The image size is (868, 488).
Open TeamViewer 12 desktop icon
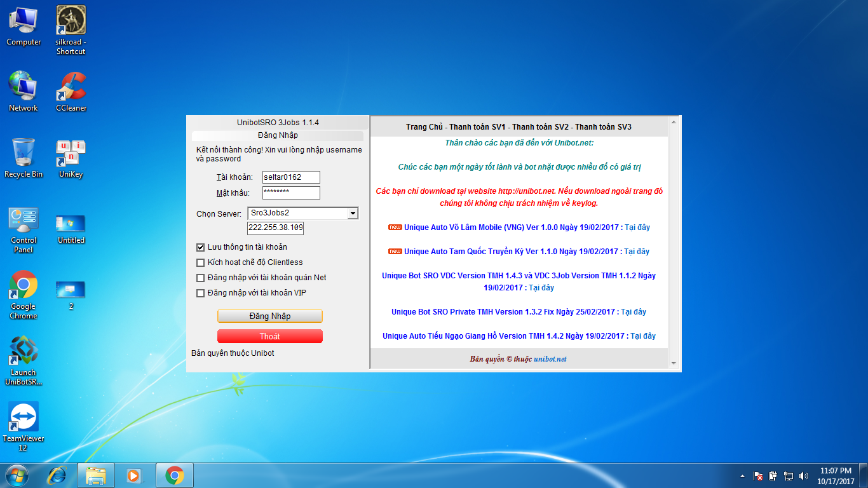click(24, 428)
